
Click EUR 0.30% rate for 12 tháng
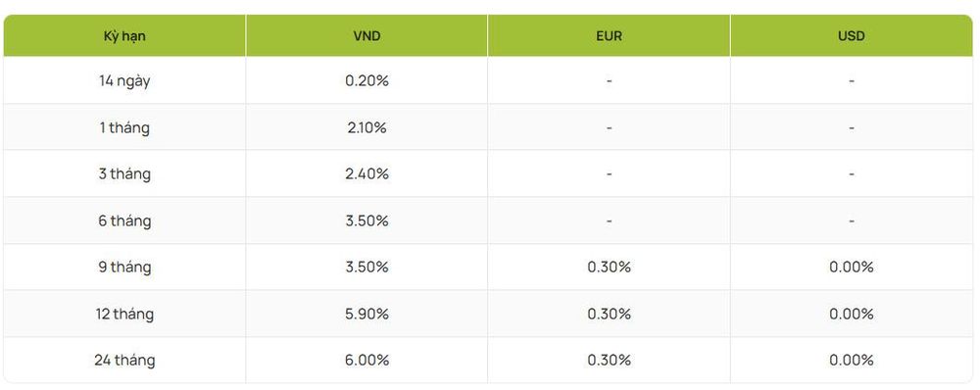pyautogui.click(x=609, y=314)
